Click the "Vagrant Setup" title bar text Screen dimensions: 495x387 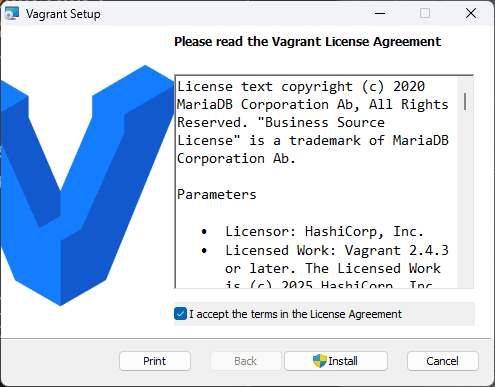point(63,14)
